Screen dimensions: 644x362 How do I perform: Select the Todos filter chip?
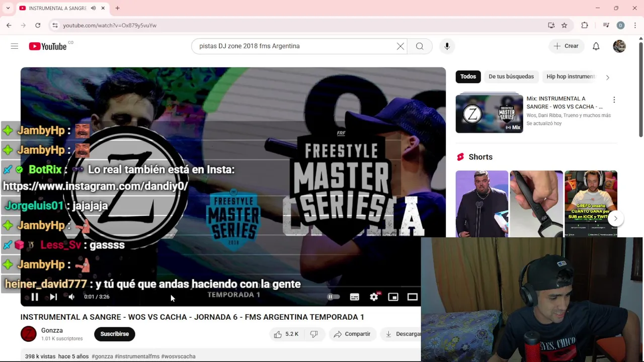(x=468, y=76)
